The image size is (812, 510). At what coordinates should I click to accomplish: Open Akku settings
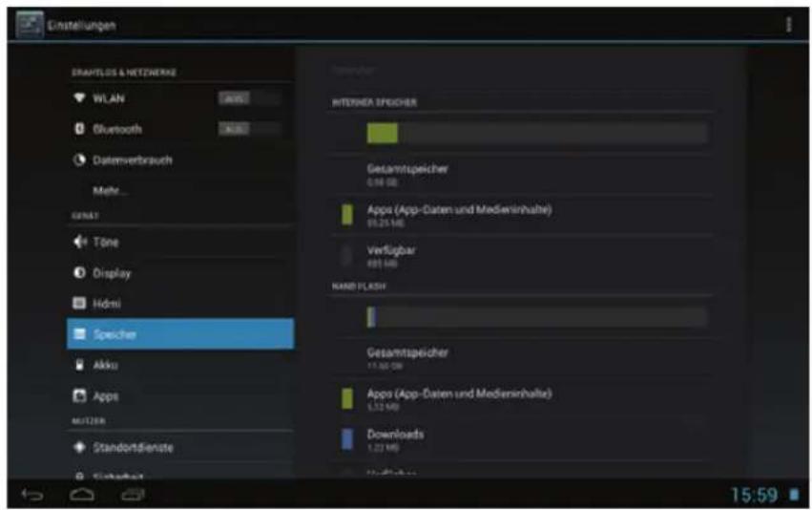180,365
